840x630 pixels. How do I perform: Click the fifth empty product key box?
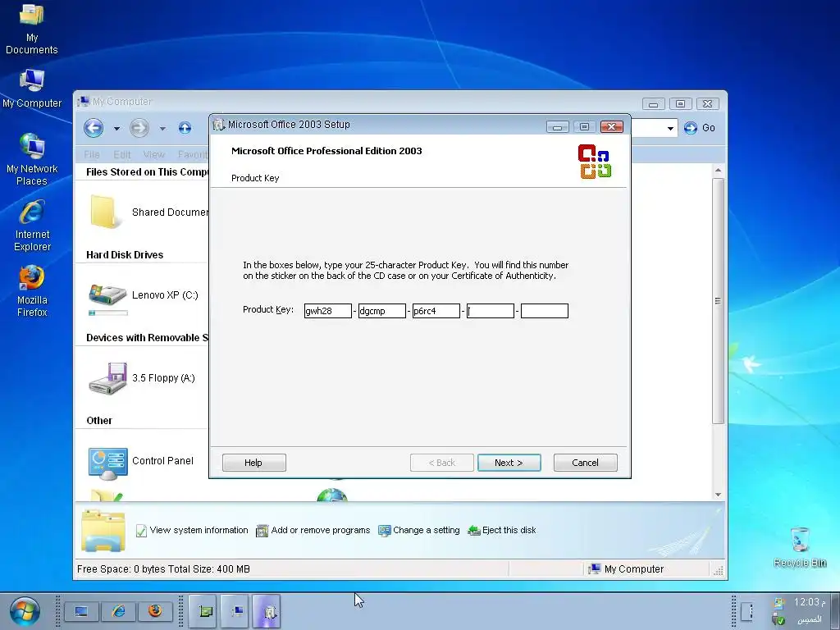click(545, 311)
